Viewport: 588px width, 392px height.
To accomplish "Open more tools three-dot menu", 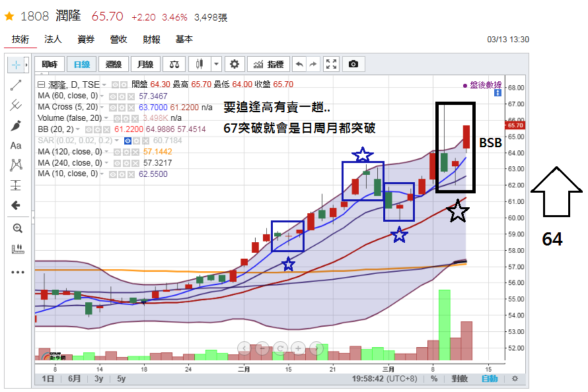I will pyautogui.click(x=18, y=272).
